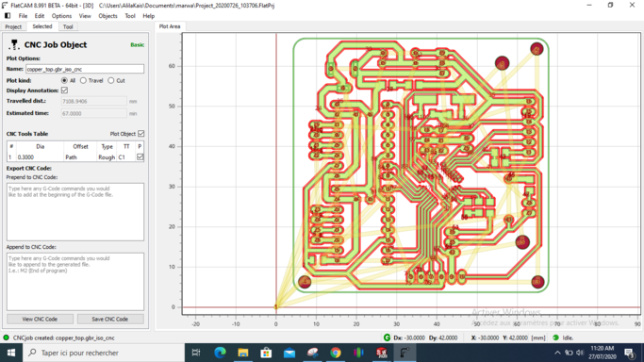Show hidden system tray icons
644x362 pixels.
point(557,353)
